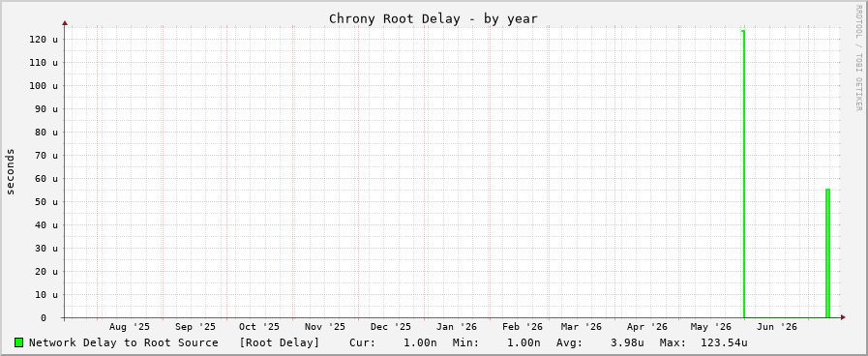Click the green Root Delay legend swatch
868x356 pixels.
pyautogui.click(x=18, y=342)
